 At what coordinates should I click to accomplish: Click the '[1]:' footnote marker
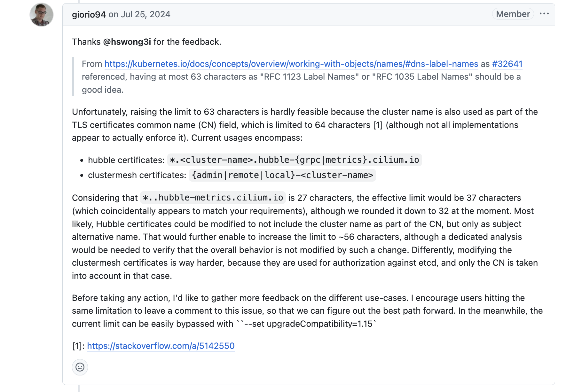pyautogui.click(x=78, y=346)
